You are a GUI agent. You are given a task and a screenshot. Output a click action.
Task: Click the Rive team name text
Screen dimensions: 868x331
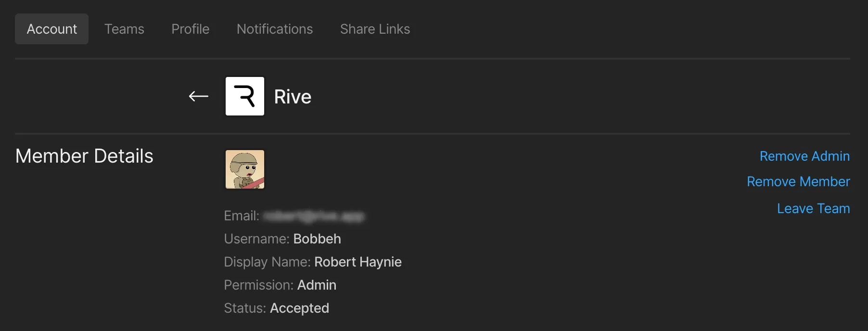pos(293,97)
